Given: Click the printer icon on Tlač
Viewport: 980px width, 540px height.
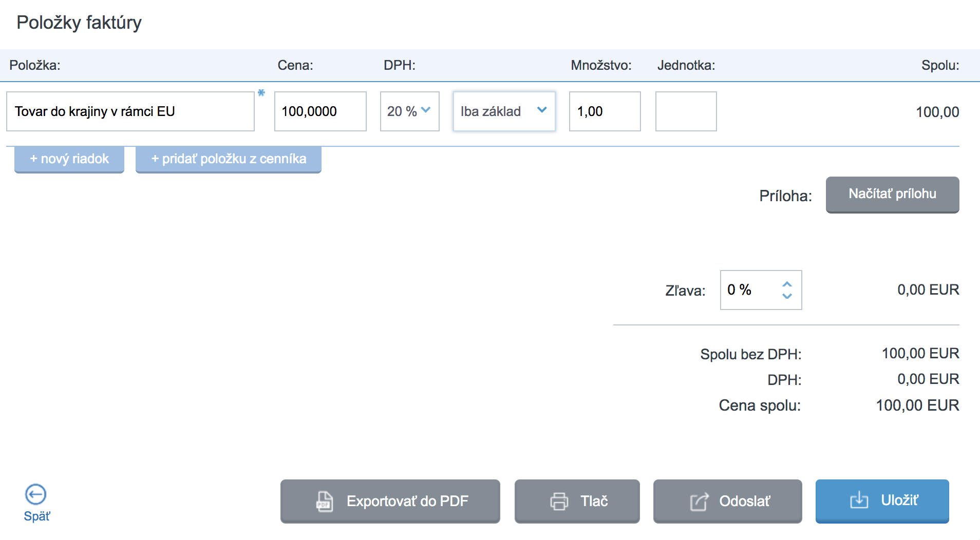Looking at the screenshot, I should click(x=559, y=502).
